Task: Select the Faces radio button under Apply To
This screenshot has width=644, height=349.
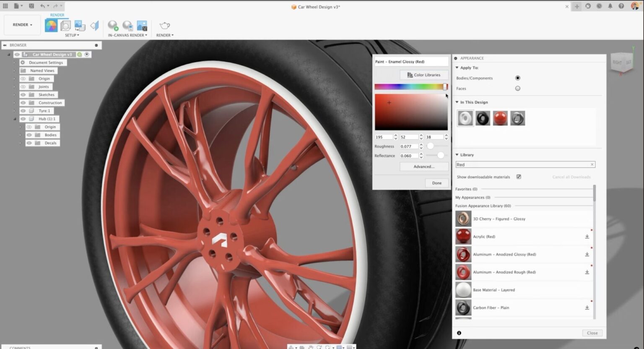Action: [x=517, y=88]
